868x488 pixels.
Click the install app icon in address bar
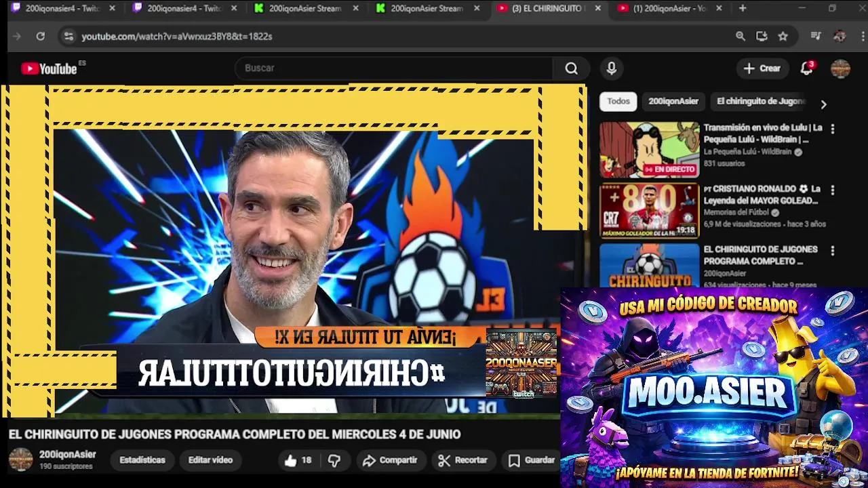762,36
